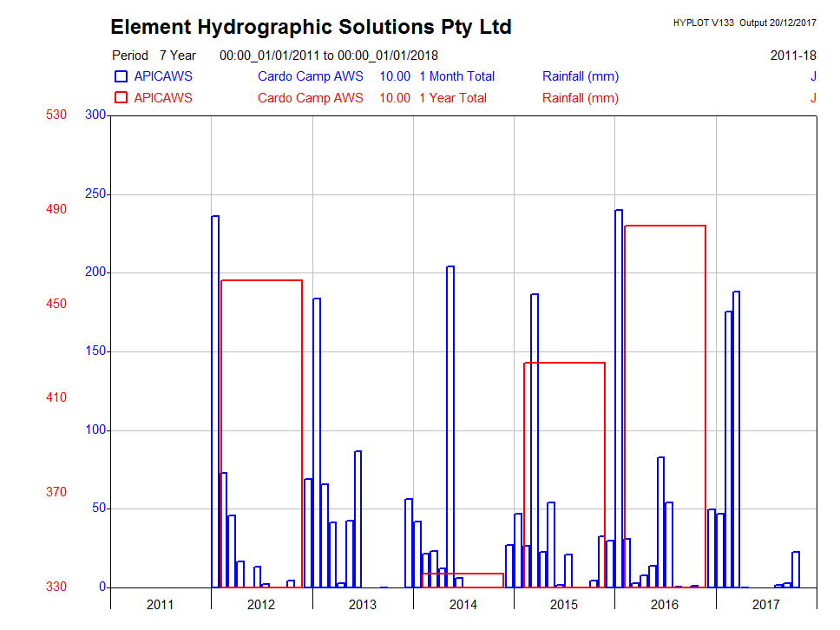
Task: Select the tallest blue monthly bar in 2014
Action: coord(450,425)
